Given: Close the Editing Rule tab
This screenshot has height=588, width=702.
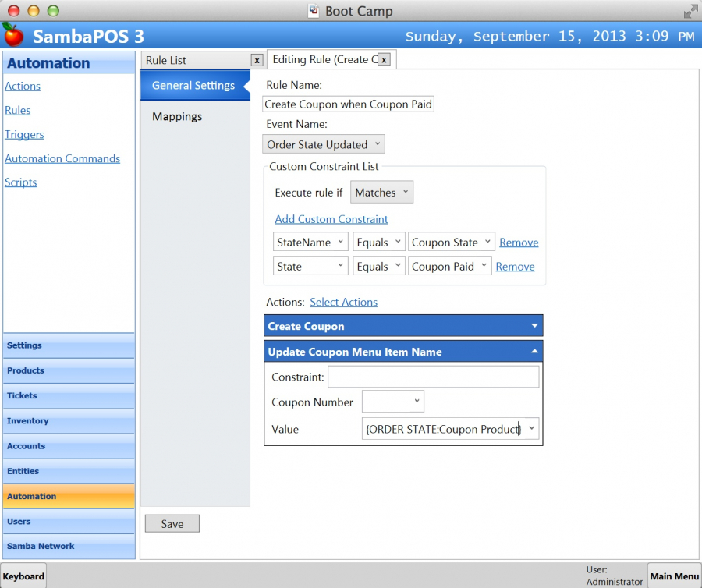Looking at the screenshot, I should [x=384, y=59].
